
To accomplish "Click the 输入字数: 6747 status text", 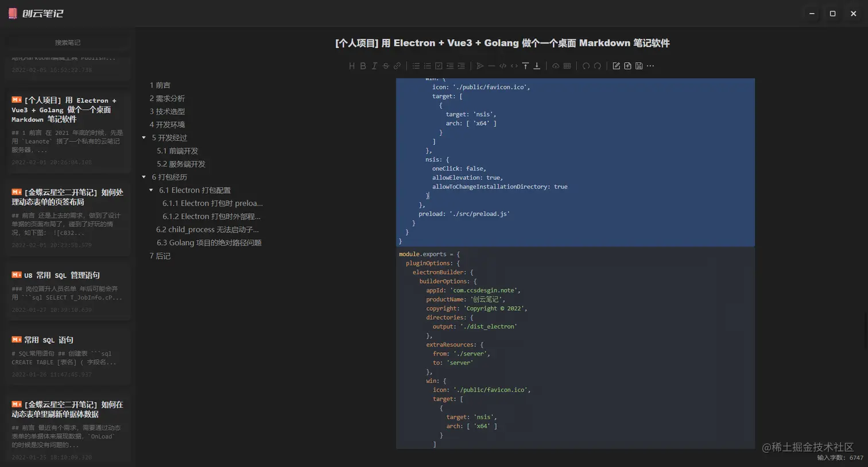I will click(840, 458).
